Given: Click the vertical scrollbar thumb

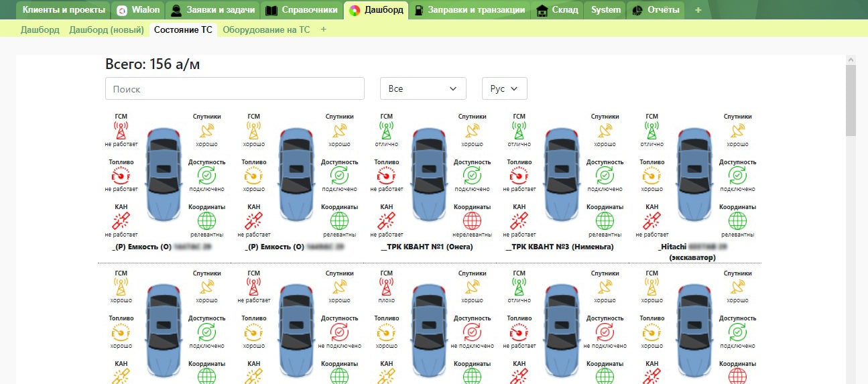Looking at the screenshot, I should (851, 101).
